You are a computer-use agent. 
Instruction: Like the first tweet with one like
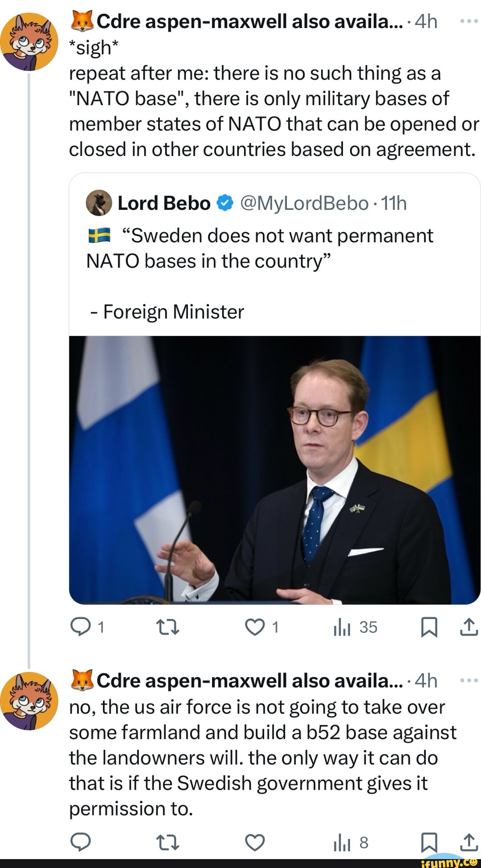pos(255,627)
